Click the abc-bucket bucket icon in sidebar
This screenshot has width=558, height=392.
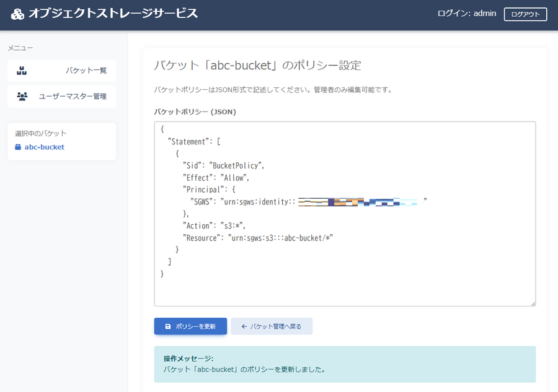(18, 147)
